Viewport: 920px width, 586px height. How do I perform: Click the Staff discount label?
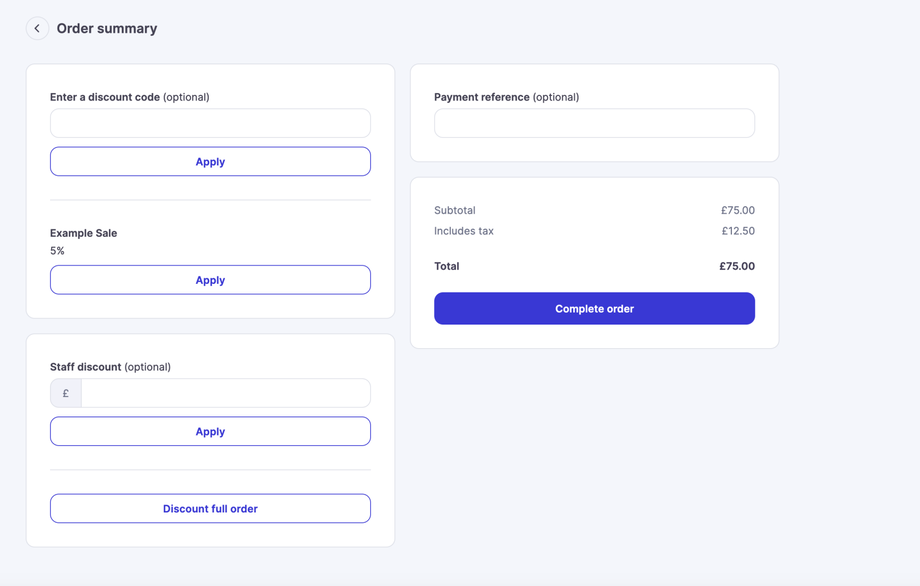(x=86, y=367)
